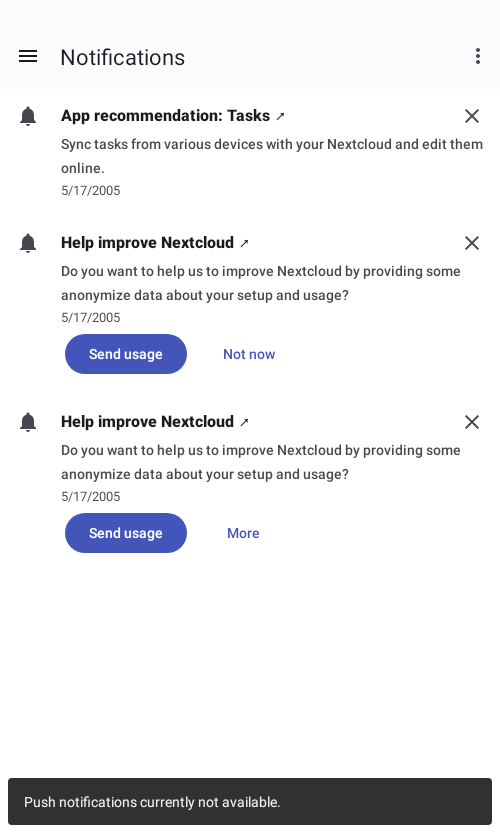Screen dimensions: 500x833
Task: Open the external link arrow next to Tasks
Action: pyautogui.click(x=281, y=116)
